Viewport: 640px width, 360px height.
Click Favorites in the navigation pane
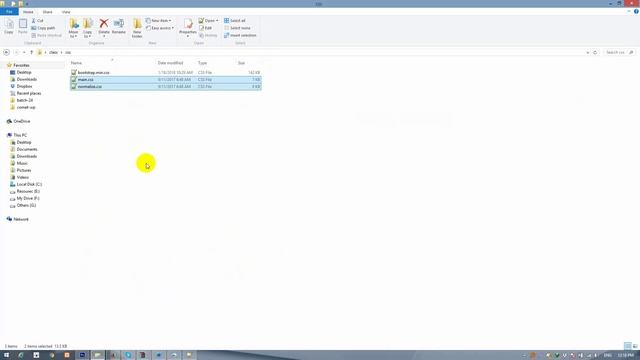[x=21, y=65]
